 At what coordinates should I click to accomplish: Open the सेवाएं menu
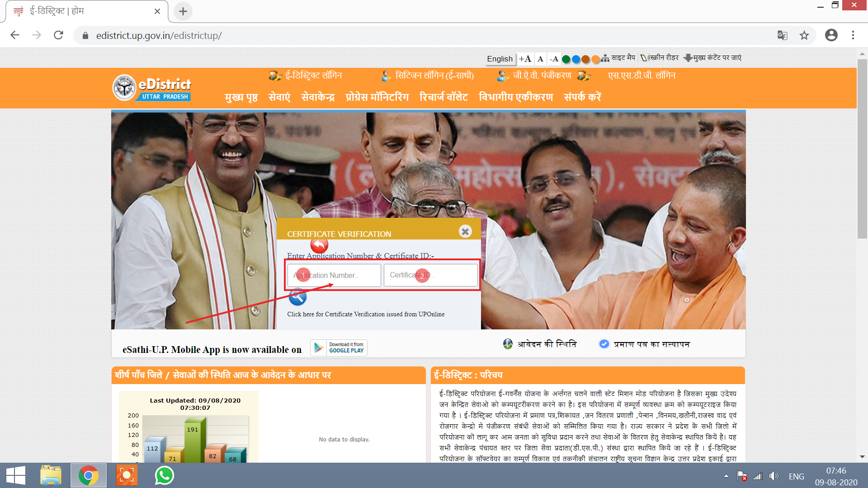coord(279,97)
